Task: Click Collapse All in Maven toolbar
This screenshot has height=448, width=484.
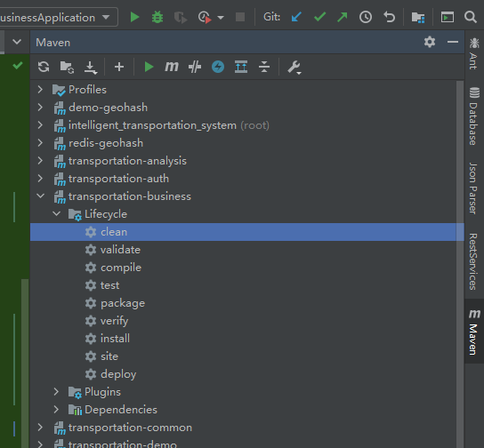Action: coord(264,67)
